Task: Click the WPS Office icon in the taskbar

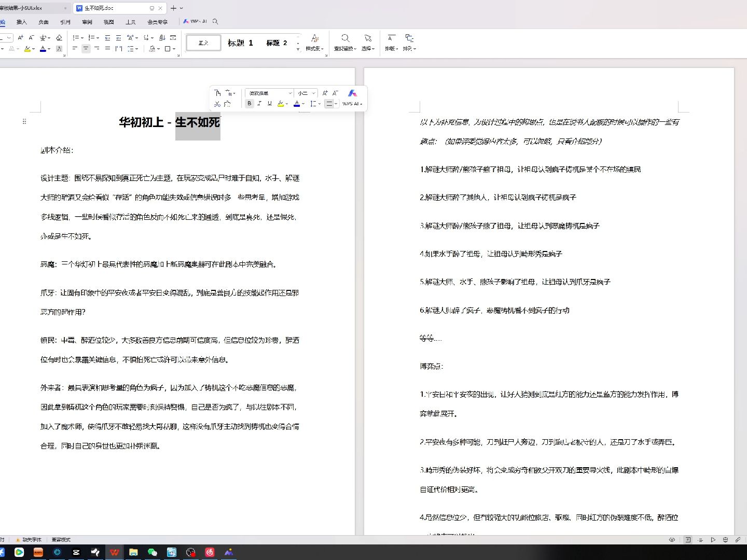Action: pos(114,552)
